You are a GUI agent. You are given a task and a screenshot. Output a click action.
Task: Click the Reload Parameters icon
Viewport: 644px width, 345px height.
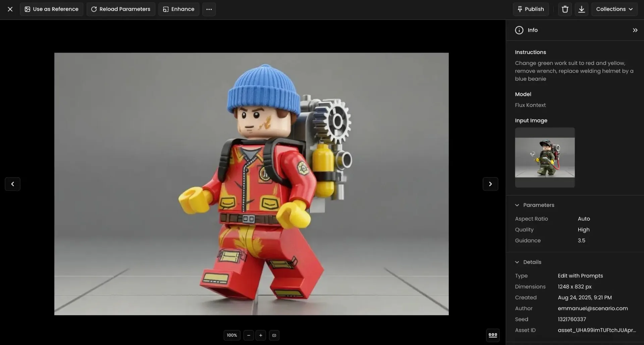tap(94, 9)
